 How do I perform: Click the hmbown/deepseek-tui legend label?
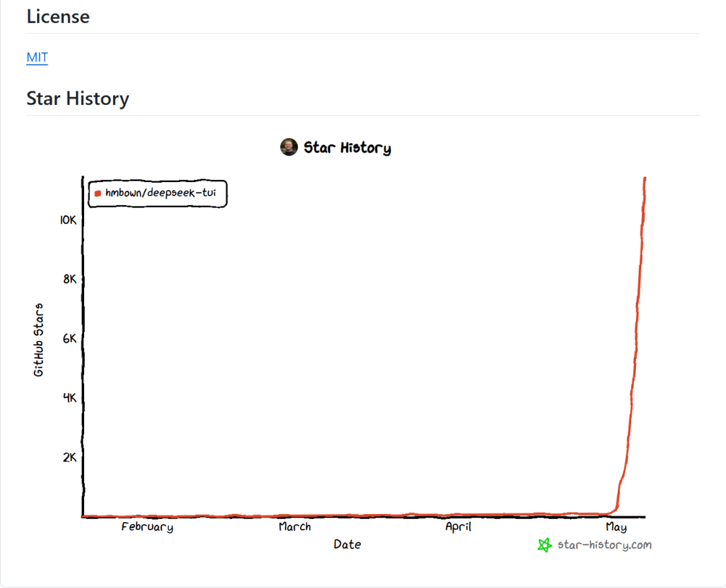tap(161, 193)
